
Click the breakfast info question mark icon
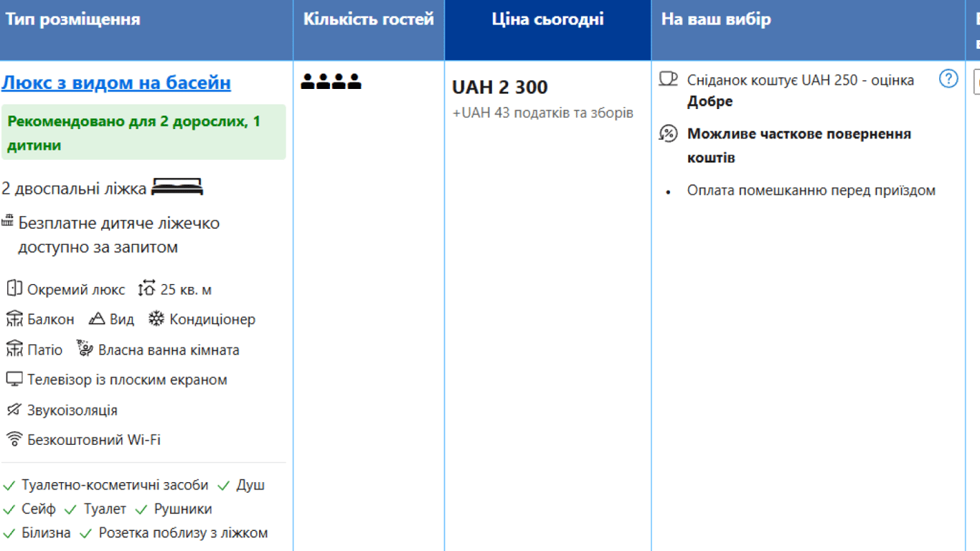948,79
